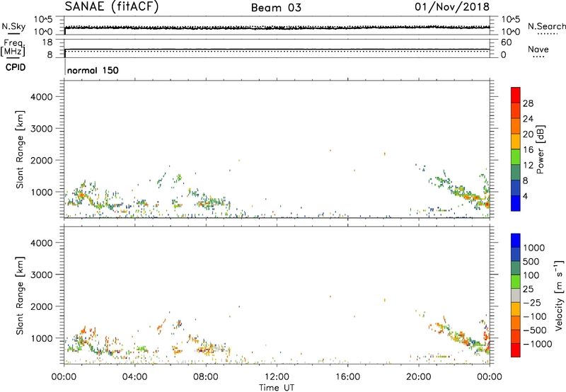Image resolution: width=566 pixels, height=392 pixels.
Task: Click the 08:00 time axis label
Action: (x=206, y=377)
